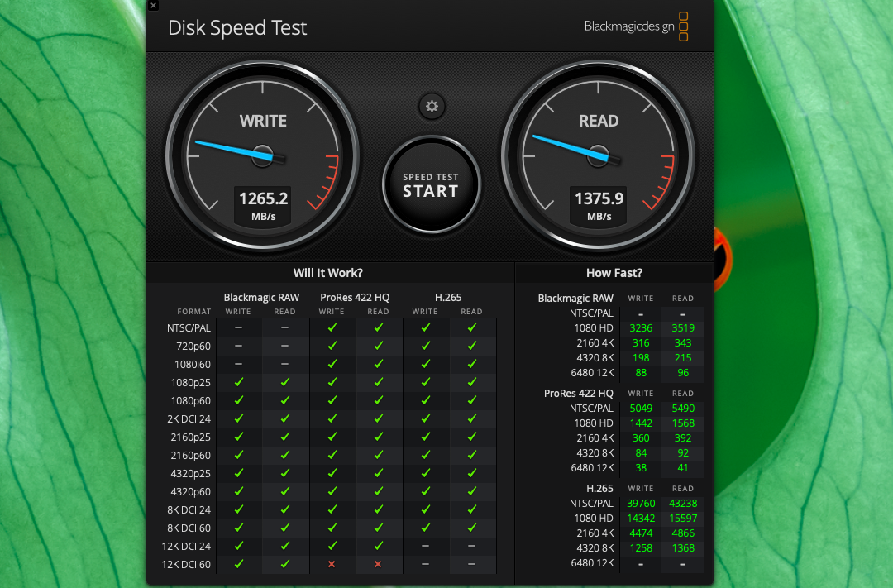Open the settings gear icon

(x=432, y=107)
